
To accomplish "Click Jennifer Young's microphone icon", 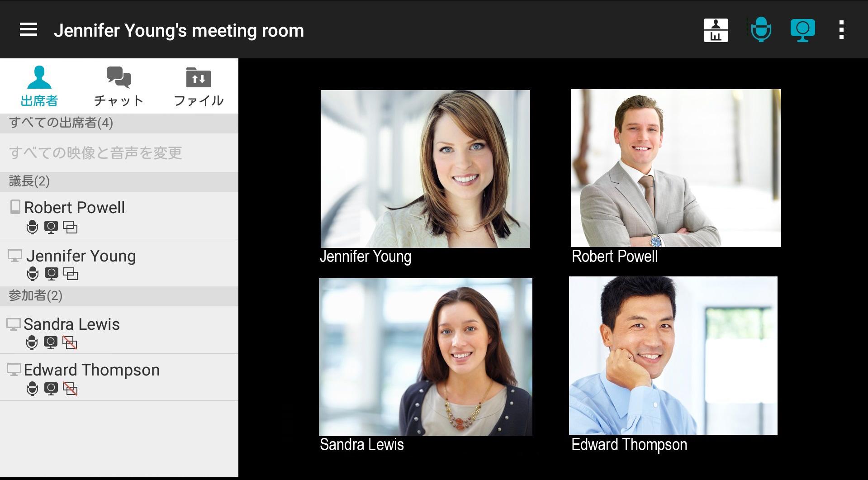I will pos(33,274).
